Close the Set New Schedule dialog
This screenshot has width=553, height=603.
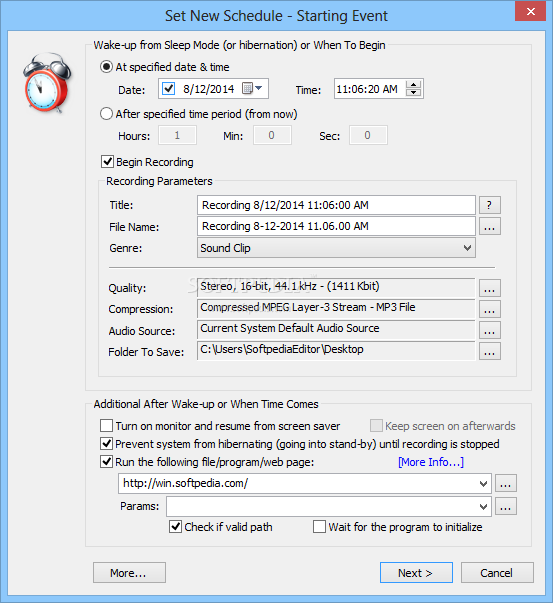(530, 12)
